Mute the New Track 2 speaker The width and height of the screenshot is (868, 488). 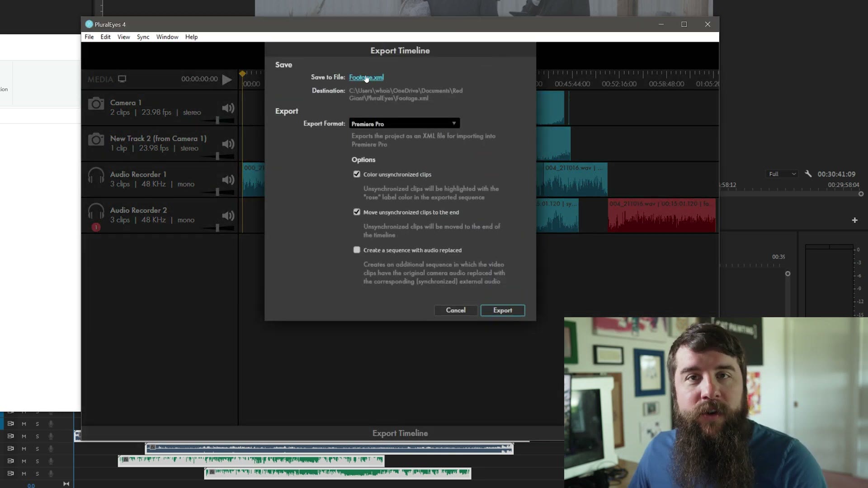[228, 144]
